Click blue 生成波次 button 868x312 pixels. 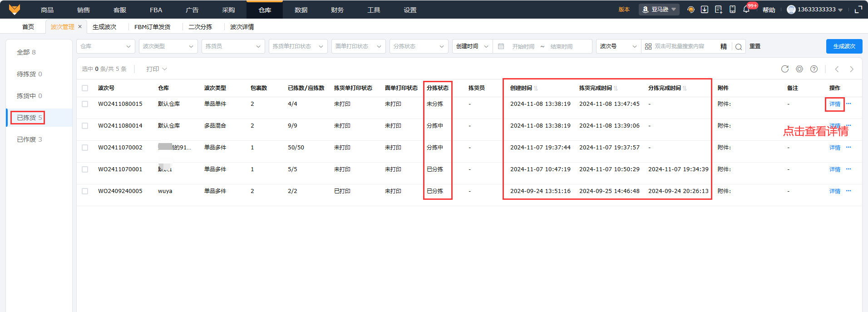tap(844, 46)
